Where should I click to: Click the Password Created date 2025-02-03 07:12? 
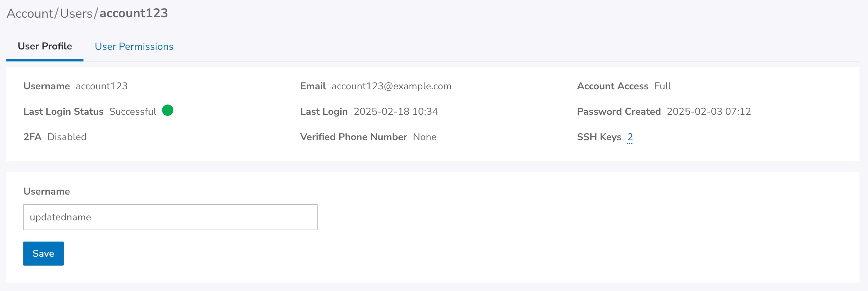pos(709,112)
